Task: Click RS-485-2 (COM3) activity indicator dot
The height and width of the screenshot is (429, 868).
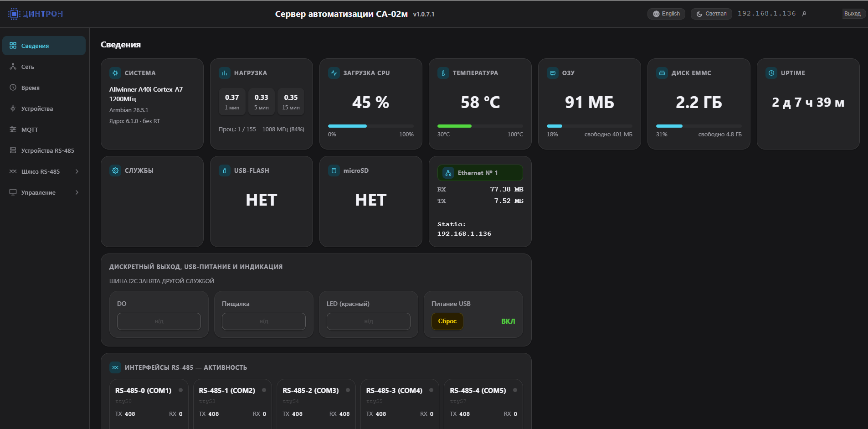Action: [348, 390]
